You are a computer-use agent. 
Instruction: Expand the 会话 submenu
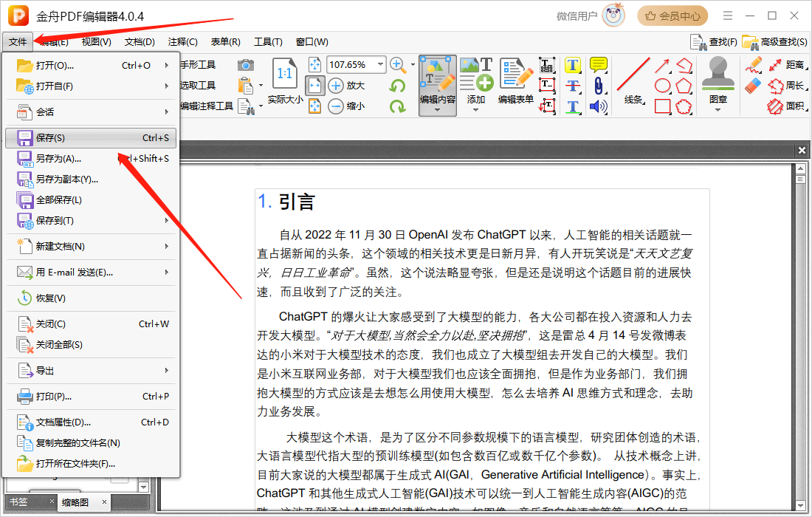167,112
